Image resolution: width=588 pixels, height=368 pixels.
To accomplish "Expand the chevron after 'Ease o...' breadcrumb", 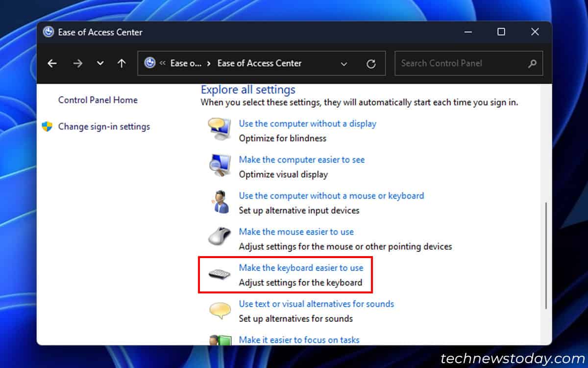I will click(x=209, y=63).
